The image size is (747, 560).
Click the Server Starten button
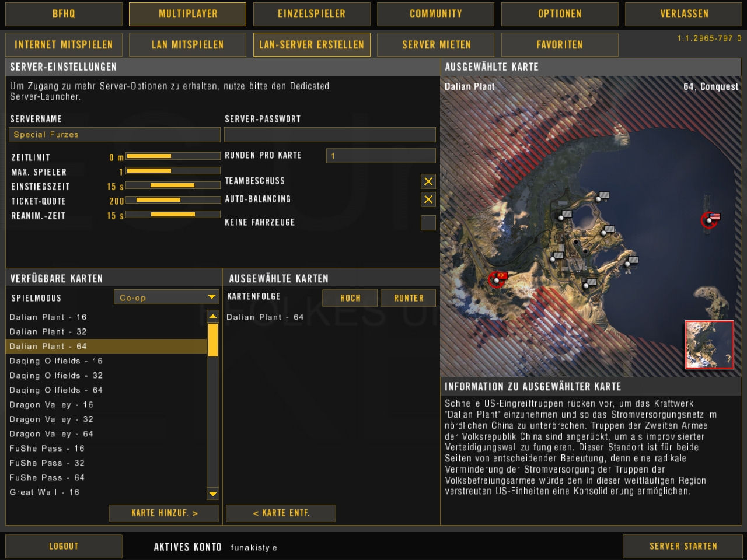[683, 547]
